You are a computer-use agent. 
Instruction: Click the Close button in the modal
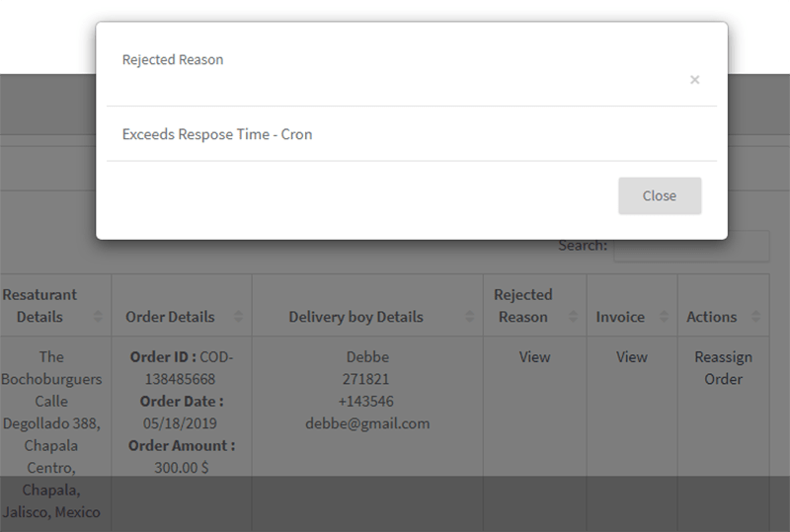660,195
